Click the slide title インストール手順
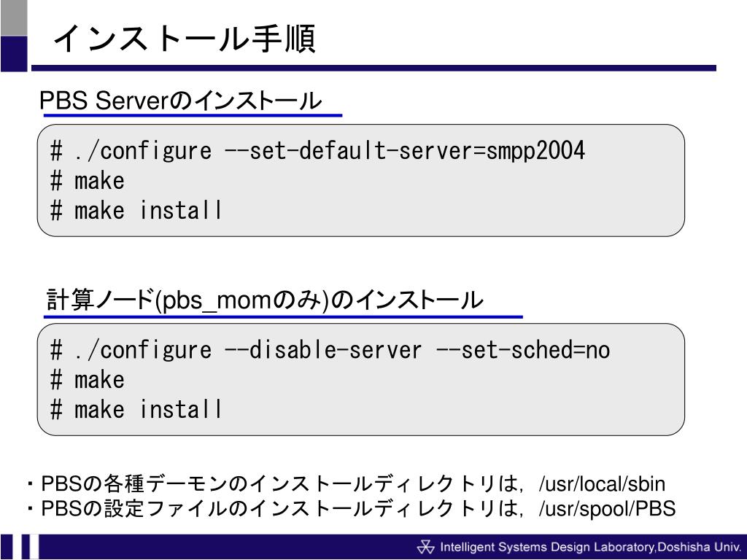 (x=185, y=38)
